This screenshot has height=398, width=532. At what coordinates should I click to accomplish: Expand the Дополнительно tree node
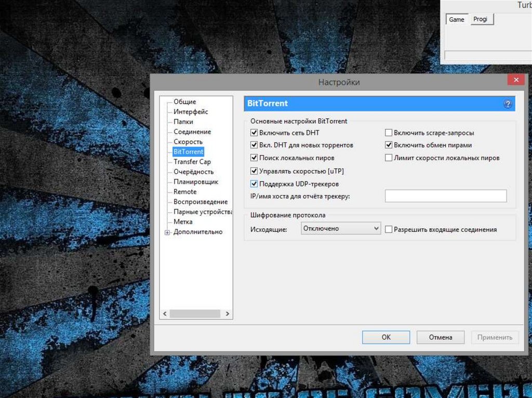point(167,232)
